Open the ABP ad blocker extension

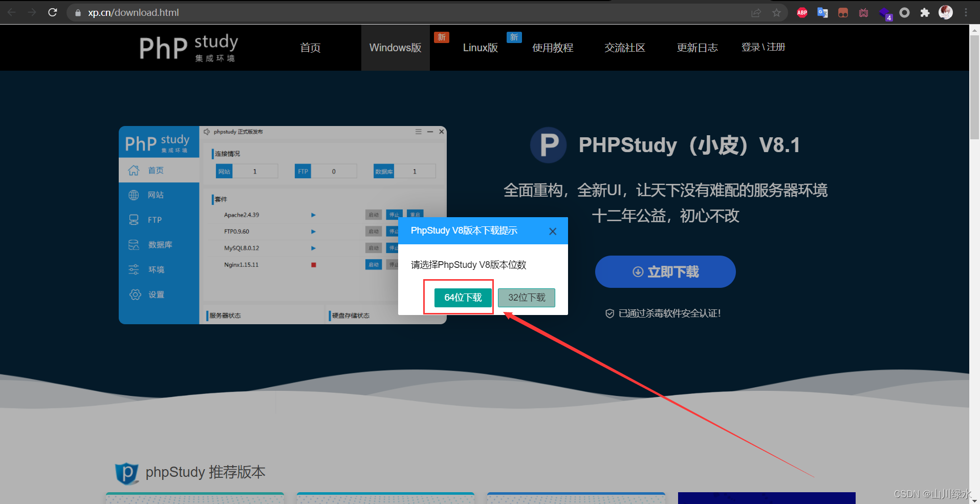point(802,13)
